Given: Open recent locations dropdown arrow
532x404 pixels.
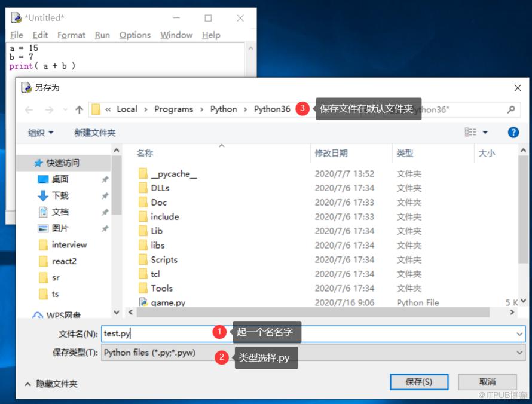Looking at the screenshot, I should point(65,109).
